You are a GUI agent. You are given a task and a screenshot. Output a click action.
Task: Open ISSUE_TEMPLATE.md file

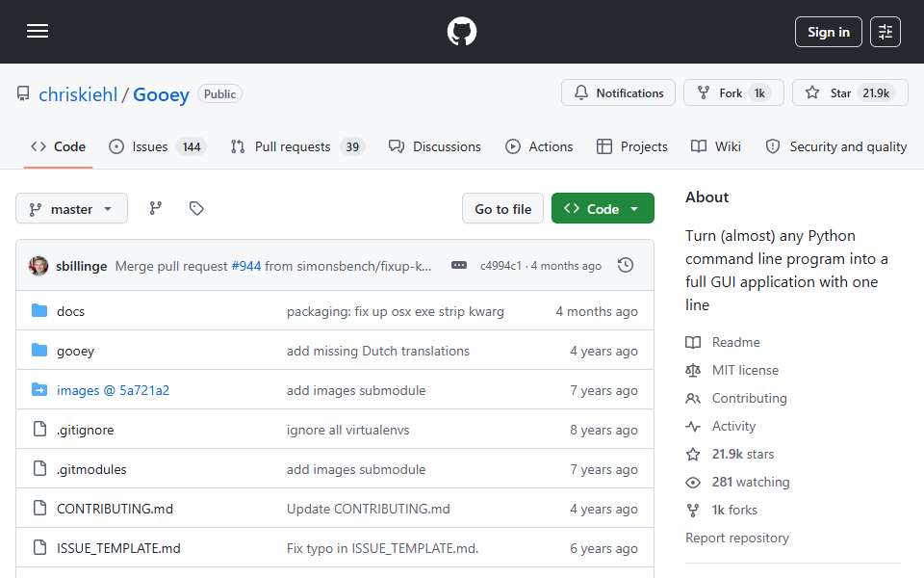(118, 548)
